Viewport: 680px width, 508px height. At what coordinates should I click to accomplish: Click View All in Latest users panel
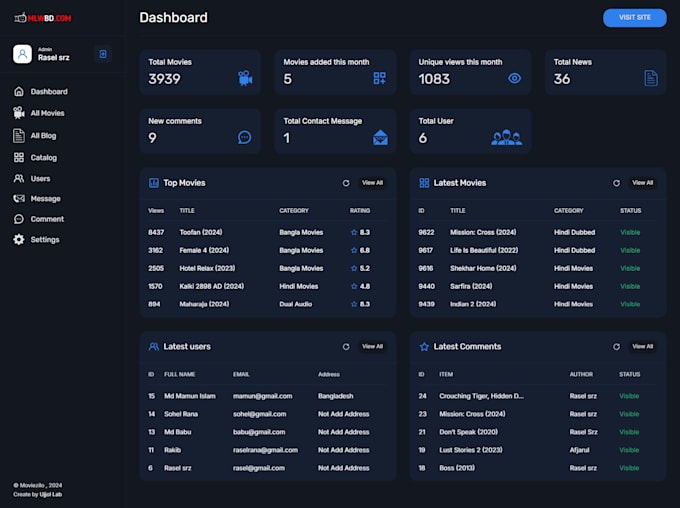point(373,346)
